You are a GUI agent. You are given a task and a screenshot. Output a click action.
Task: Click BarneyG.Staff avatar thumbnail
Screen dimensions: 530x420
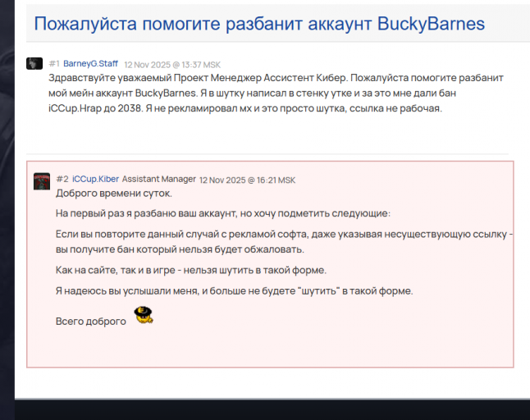(34, 63)
